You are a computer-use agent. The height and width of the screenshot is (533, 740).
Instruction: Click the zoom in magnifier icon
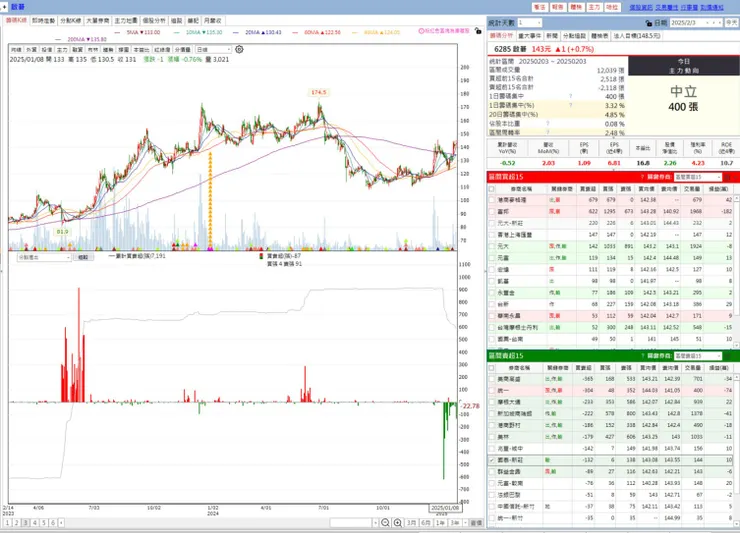pyautogui.click(x=398, y=523)
